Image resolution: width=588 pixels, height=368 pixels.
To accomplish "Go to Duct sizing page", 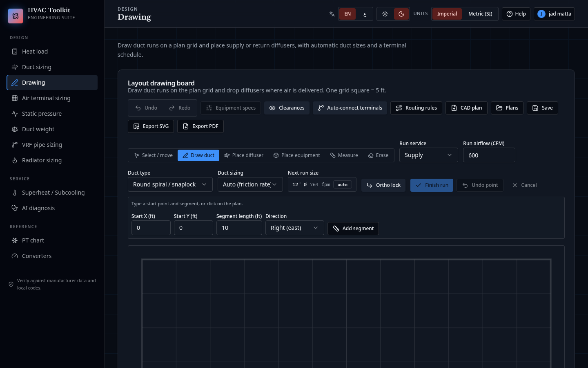I will [52, 67].
